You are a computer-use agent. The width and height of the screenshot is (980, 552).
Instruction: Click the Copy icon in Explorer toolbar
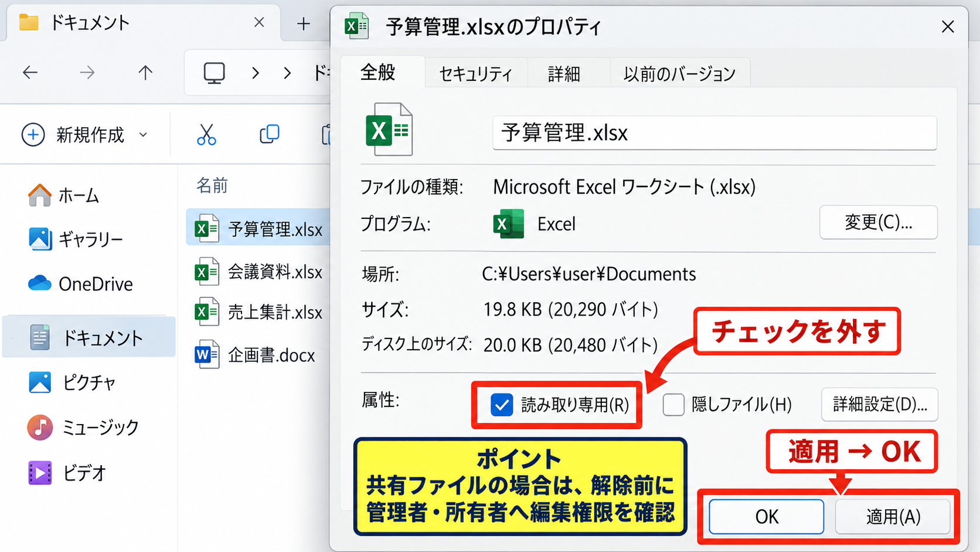pyautogui.click(x=270, y=134)
